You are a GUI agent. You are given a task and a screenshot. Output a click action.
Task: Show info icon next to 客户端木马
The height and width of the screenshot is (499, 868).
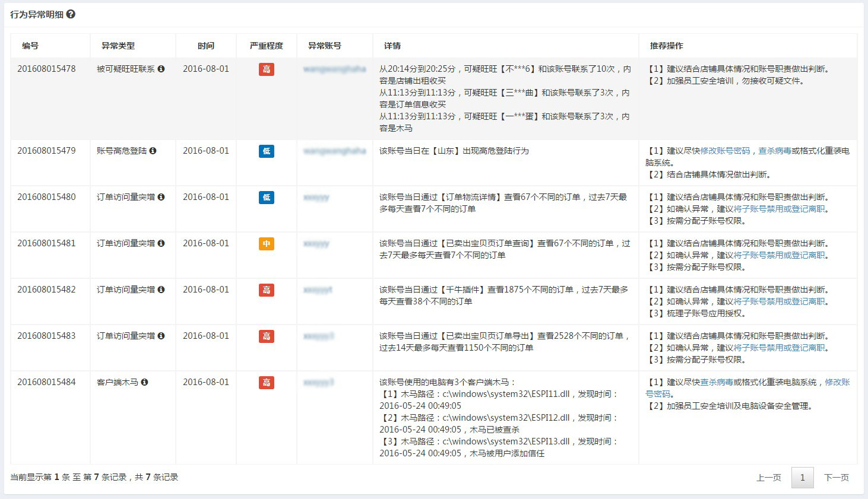click(144, 382)
